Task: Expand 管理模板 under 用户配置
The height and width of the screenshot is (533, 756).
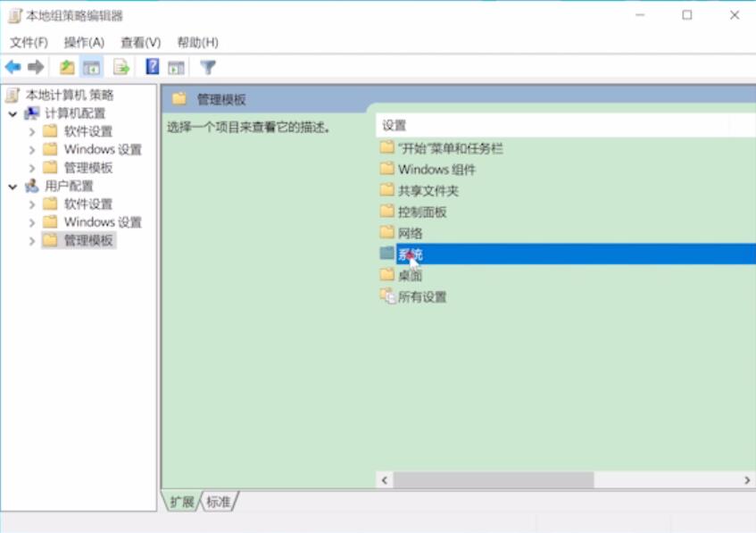Action: [x=32, y=241]
